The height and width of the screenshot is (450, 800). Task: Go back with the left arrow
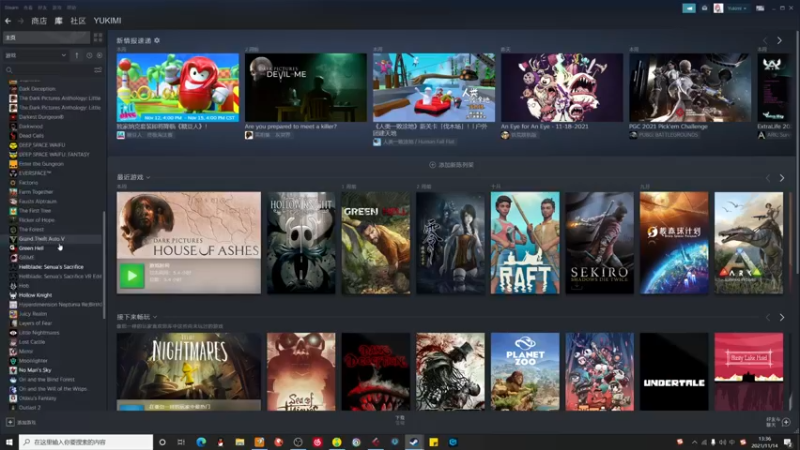click(x=8, y=21)
